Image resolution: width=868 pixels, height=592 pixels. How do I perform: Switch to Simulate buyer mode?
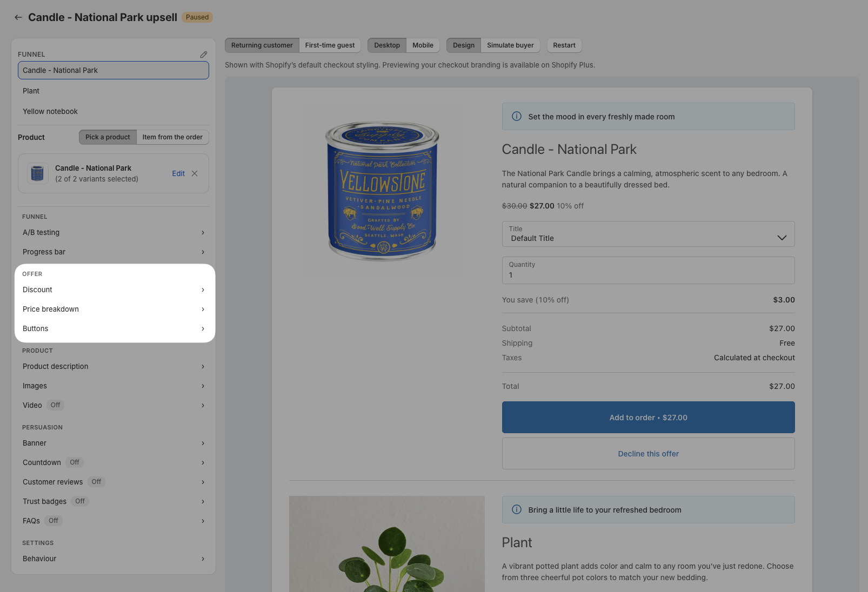(510, 45)
